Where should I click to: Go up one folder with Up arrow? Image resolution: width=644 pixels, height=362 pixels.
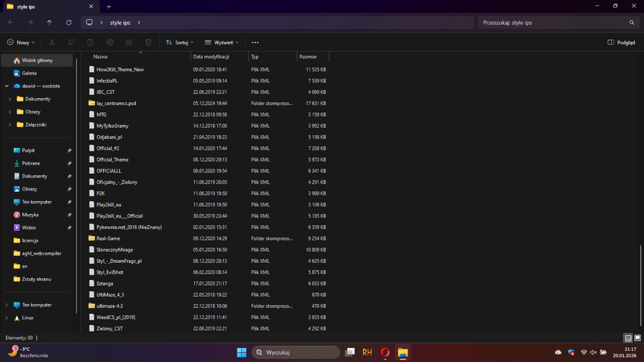coord(50,23)
